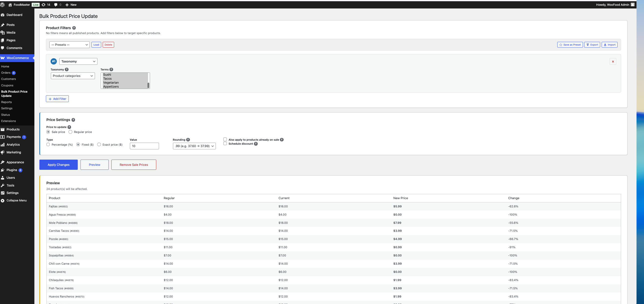Click the WordPress logo icon
The width and height of the screenshot is (644, 304).
pyautogui.click(x=2, y=5)
